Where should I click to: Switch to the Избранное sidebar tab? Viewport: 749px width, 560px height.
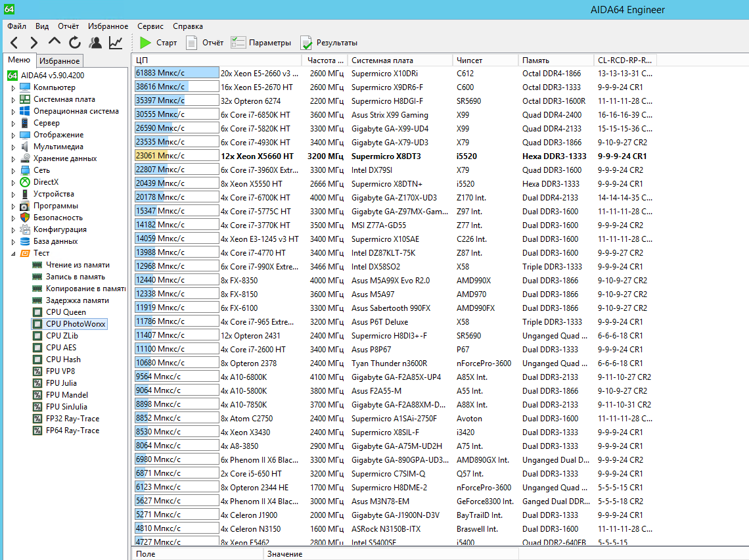59,61
